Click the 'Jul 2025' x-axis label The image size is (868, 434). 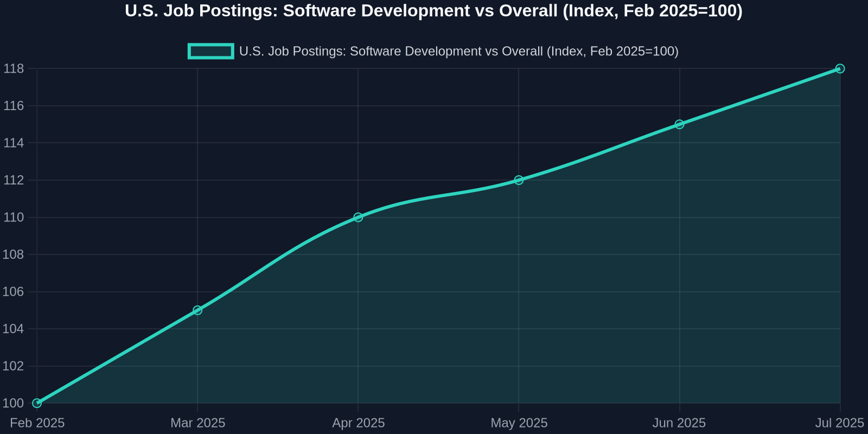(x=839, y=423)
